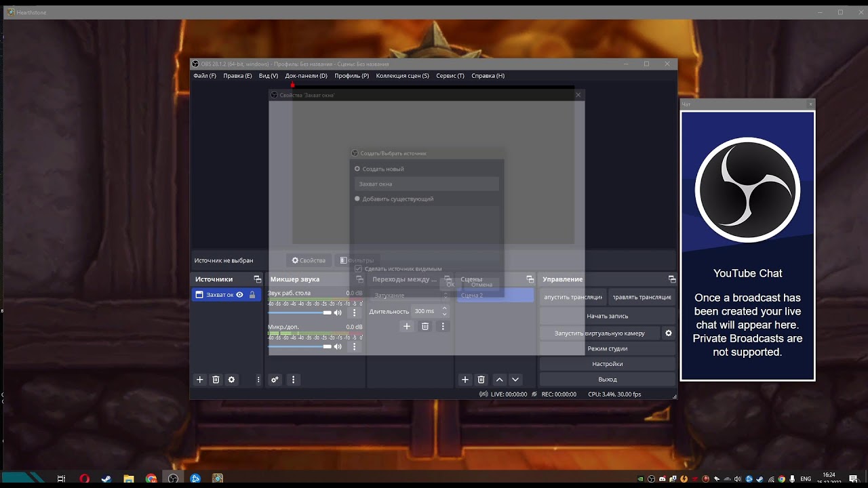Screen dimensions: 868x488
Task: Open the Док-панели menu
Action: pos(306,76)
